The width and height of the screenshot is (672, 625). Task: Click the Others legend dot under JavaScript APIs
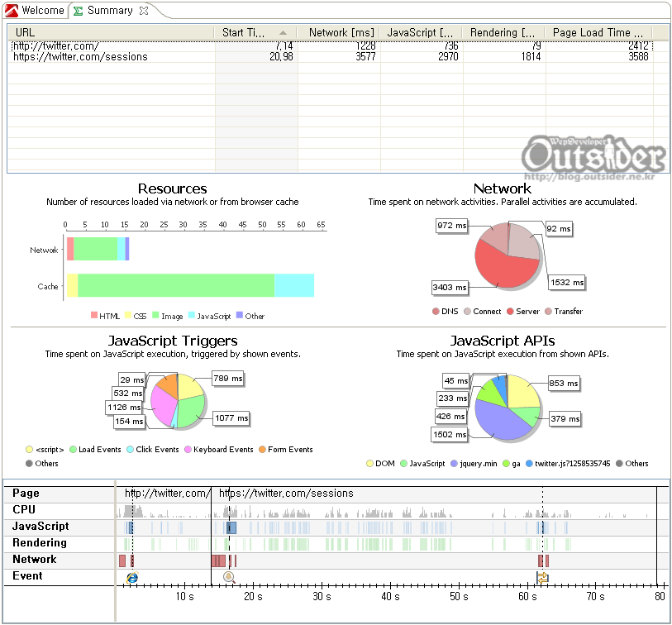(619, 464)
